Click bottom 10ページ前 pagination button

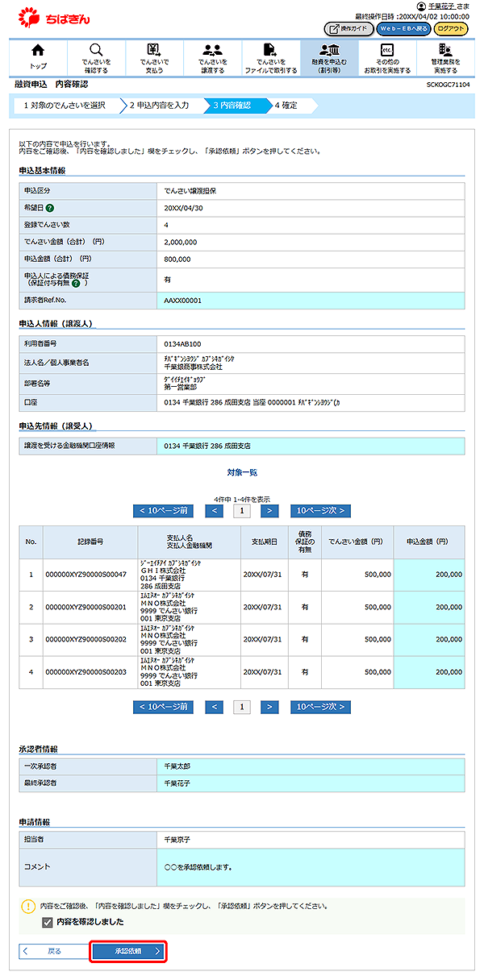[163, 707]
